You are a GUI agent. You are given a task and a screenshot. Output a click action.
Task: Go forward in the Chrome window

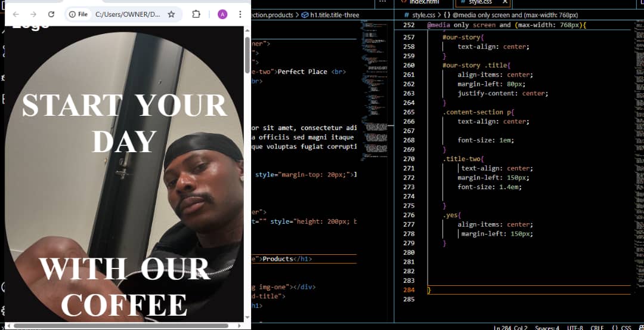click(x=33, y=14)
